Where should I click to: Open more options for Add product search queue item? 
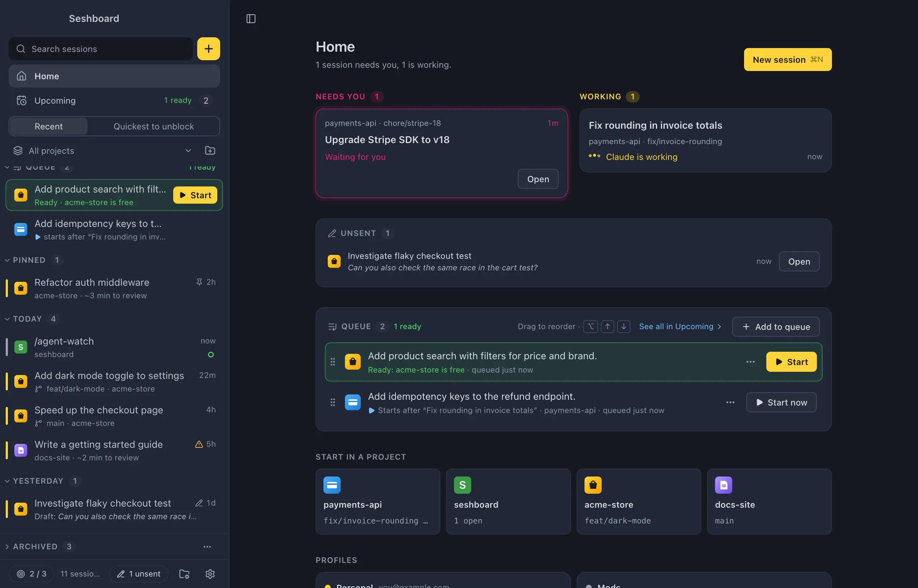click(x=751, y=361)
